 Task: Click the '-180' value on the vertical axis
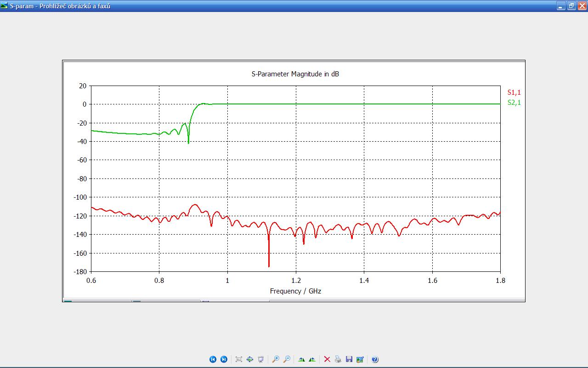click(x=80, y=271)
